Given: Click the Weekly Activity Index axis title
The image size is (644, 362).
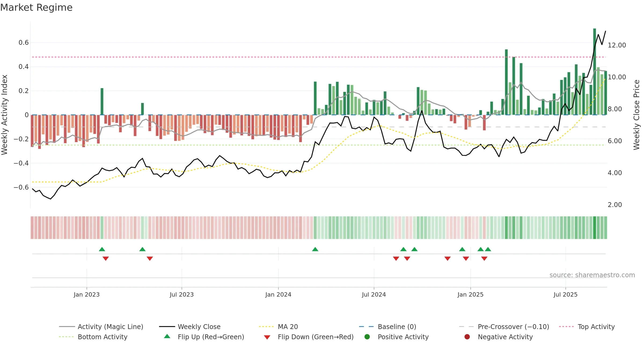Looking at the screenshot, I should [5, 115].
